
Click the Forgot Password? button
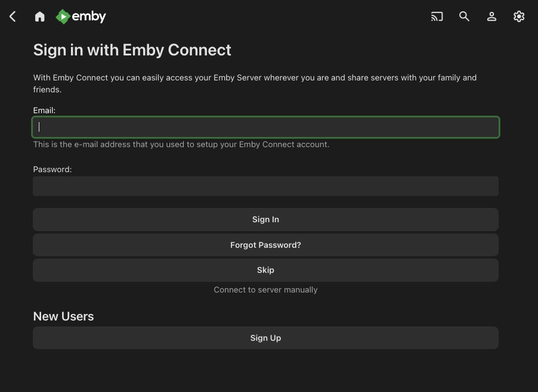265,245
